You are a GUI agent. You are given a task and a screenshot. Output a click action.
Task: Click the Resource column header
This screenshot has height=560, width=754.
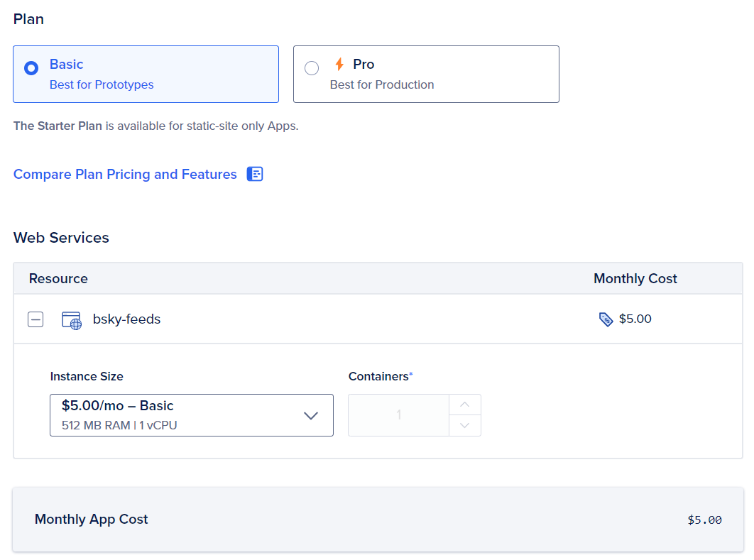58,279
